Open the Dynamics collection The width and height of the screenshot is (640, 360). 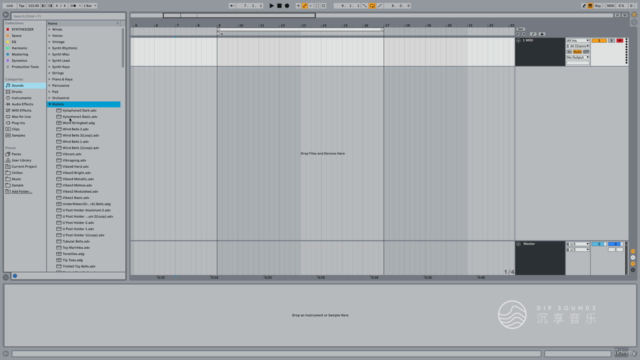pyautogui.click(x=19, y=60)
